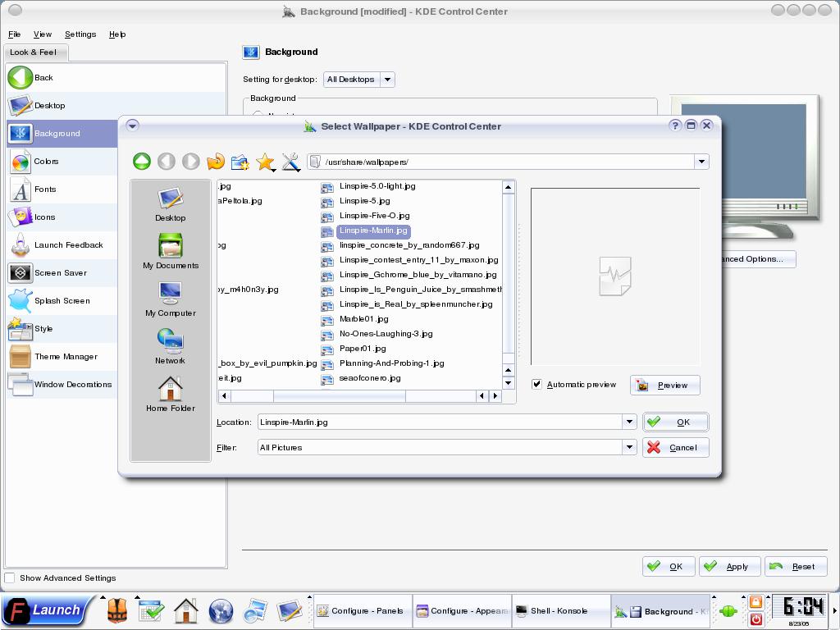This screenshot has height=630, width=840.
Task: Click the Preview button
Action: click(x=664, y=386)
